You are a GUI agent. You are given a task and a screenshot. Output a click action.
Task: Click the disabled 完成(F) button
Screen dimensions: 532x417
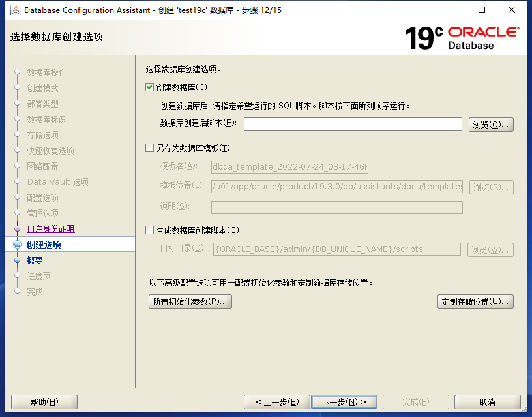[416, 402]
